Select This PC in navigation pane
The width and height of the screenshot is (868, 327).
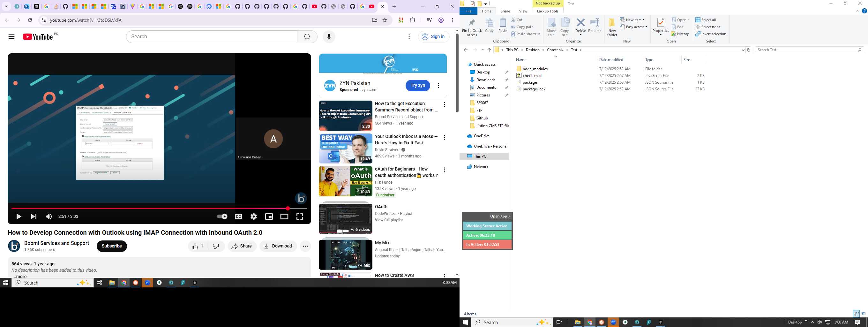(480, 156)
